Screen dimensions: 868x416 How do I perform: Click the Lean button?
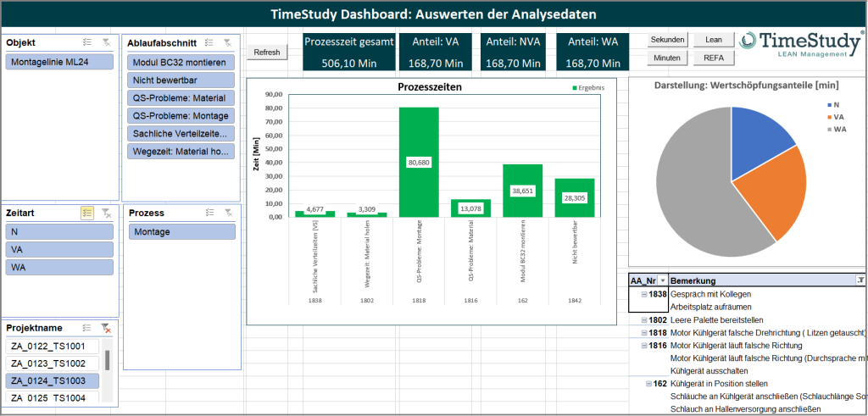coord(714,40)
